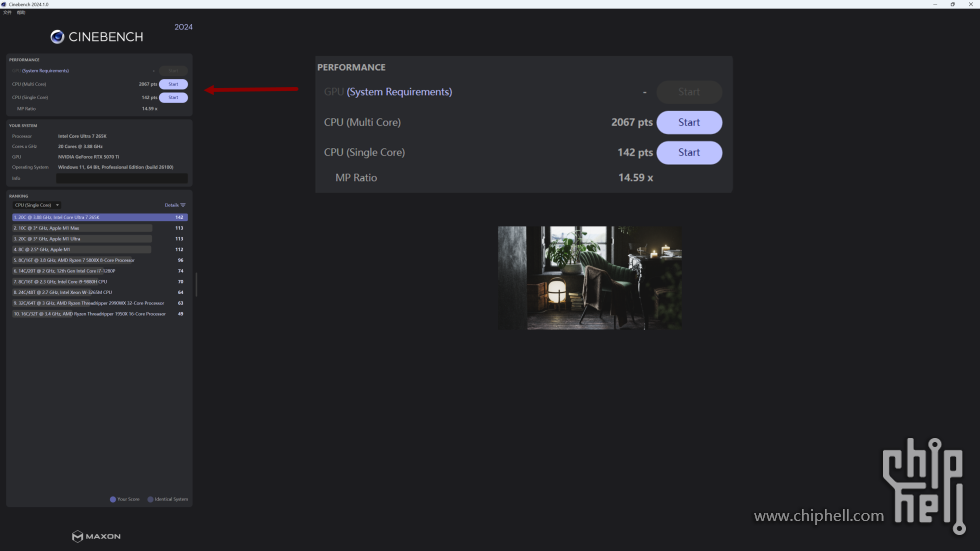Select ranking row 8 Intel Xeon W-3265M
Image resolution: width=980 pixels, height=551 pixels.
[100, 292]
